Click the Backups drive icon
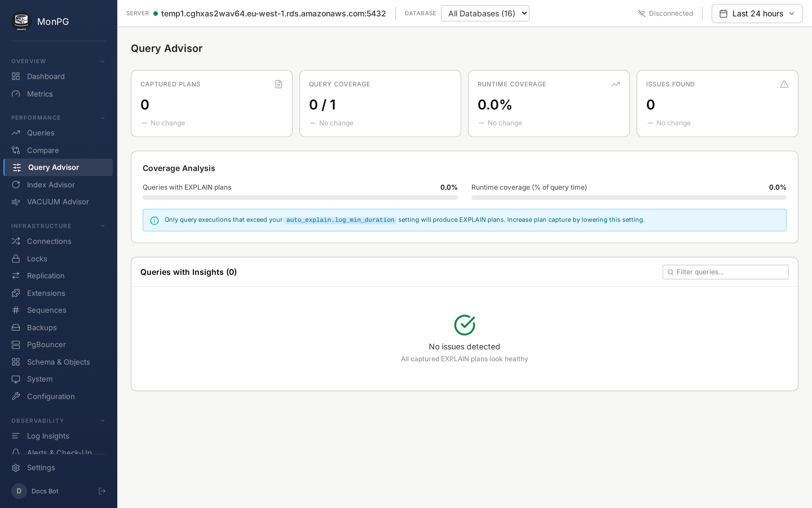The width and height of the screenshot is (812, 508). (16, 327)
